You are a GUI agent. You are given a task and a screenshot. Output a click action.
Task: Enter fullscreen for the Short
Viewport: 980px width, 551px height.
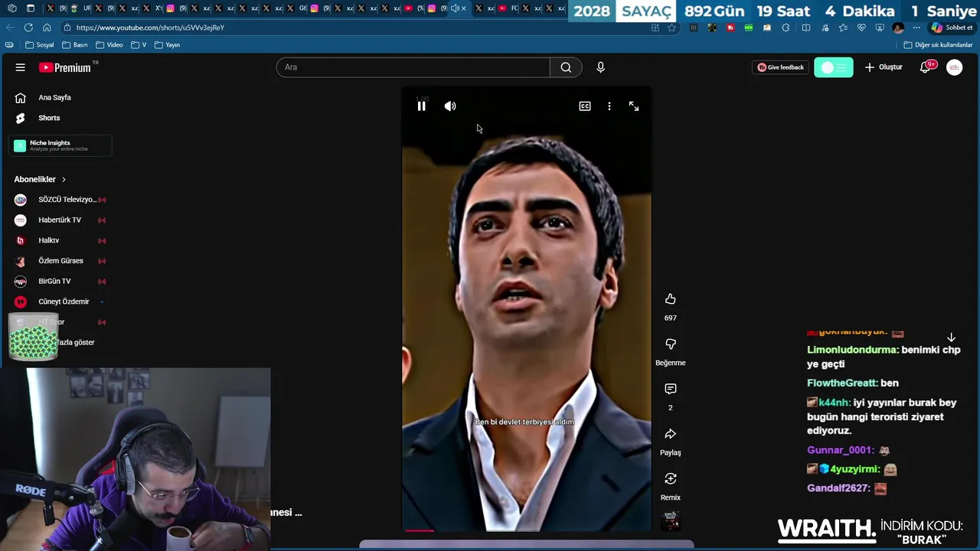click(x=634, y=106)
